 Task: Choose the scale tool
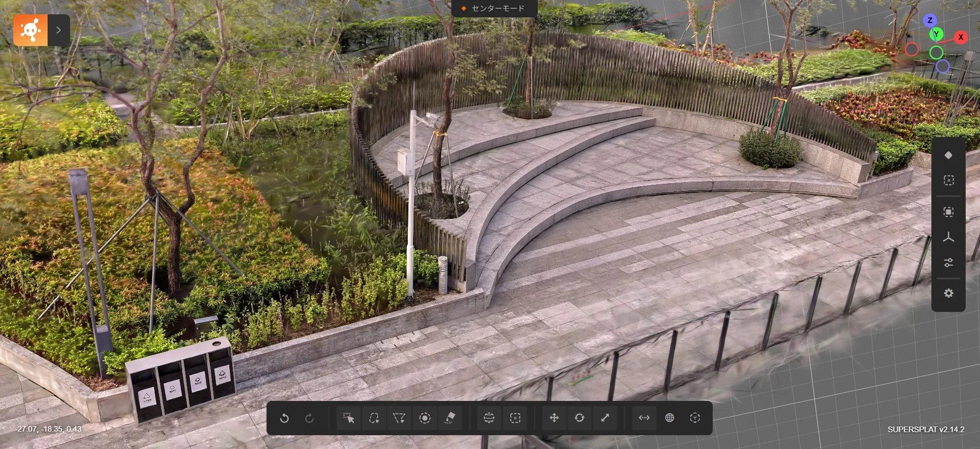pos(605,418)
